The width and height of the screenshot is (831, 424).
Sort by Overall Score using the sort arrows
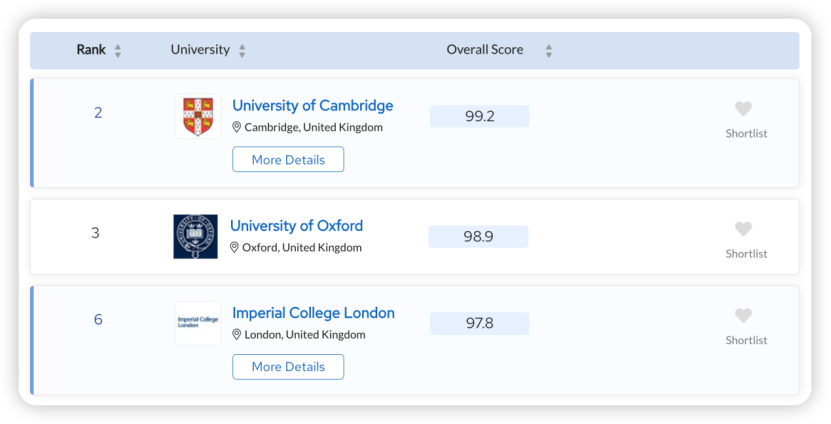point(549,51)
